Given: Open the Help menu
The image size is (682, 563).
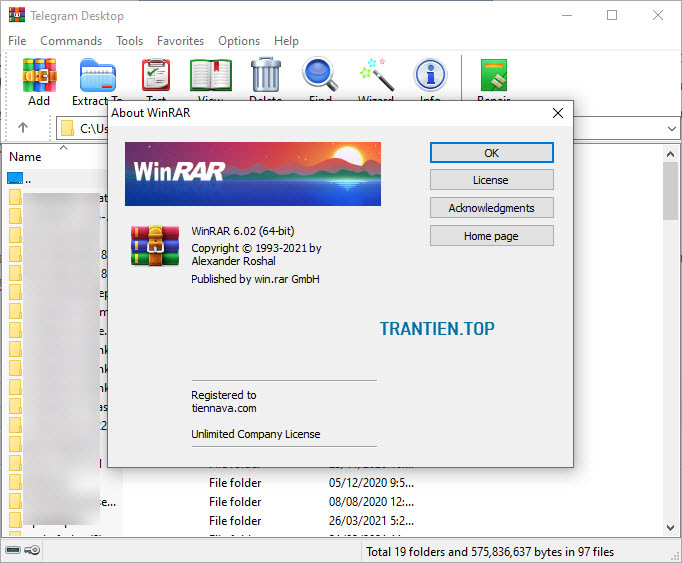Looking at the screenshot, I should [286, 41].
